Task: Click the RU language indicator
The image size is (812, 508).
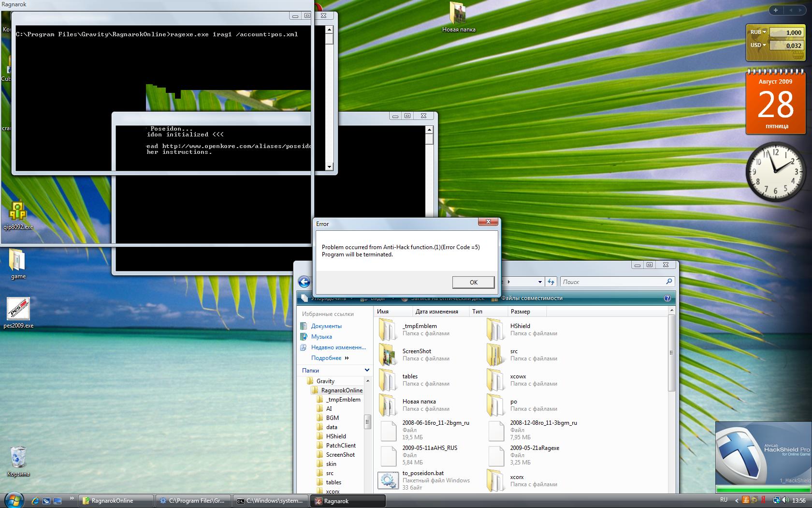Action: coord(724,500)
